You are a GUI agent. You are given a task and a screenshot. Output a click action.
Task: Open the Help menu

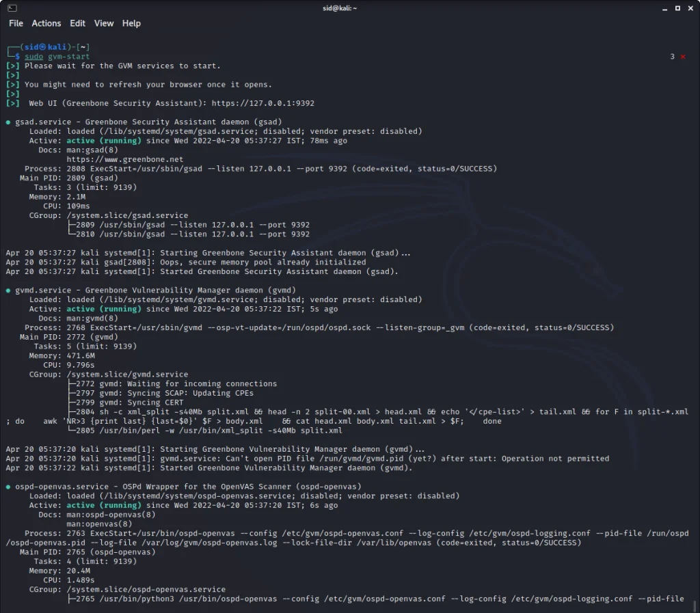(131, 23)
